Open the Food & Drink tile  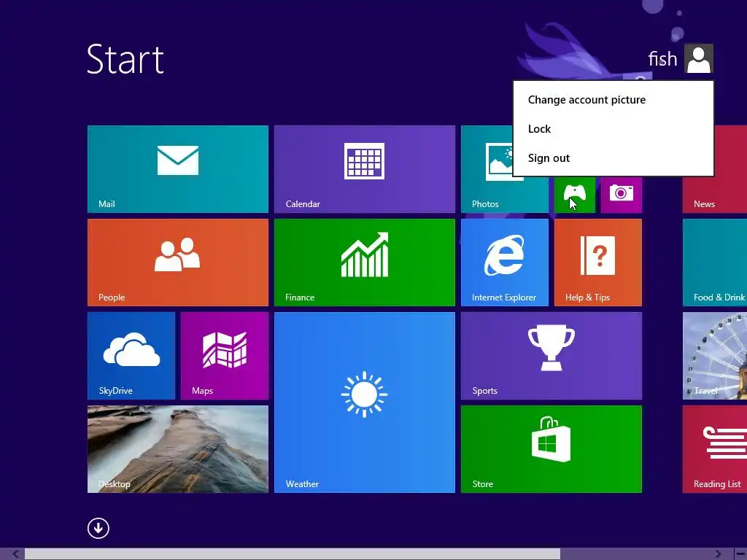pos(715,262)
